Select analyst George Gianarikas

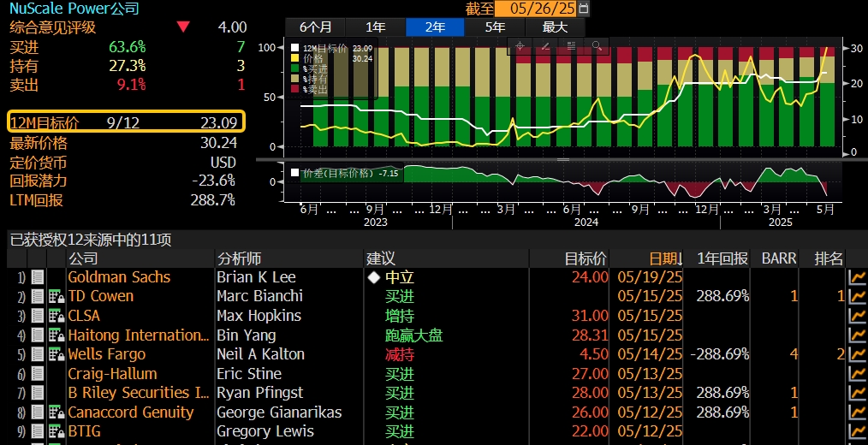tap(280, 412)
